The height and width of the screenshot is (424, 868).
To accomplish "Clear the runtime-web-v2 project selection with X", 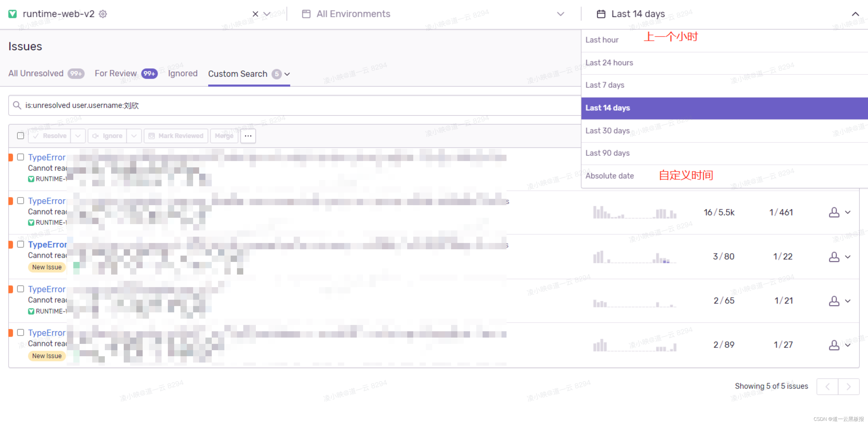I will [255, 14].
